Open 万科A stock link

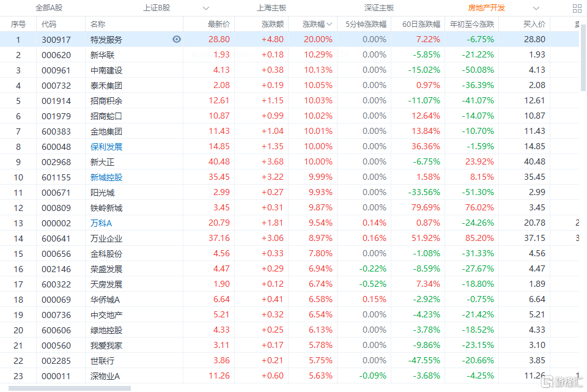click(101, 223)
